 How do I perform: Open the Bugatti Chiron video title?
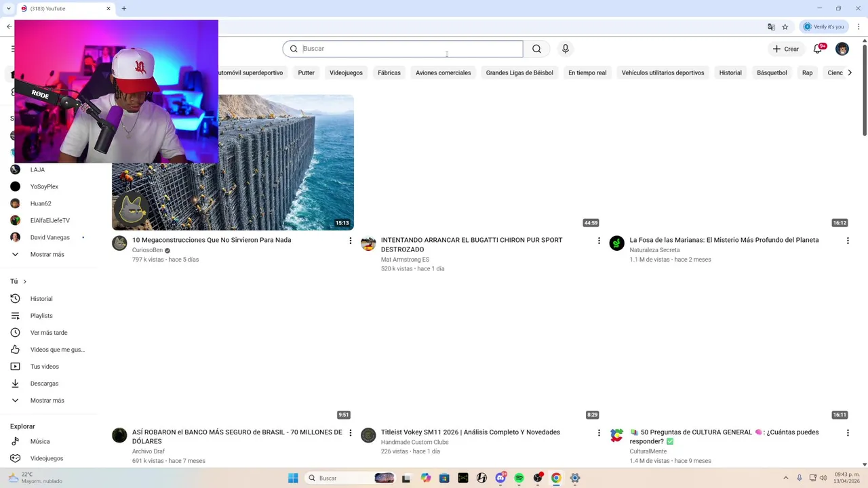click(x=471, y=245)
